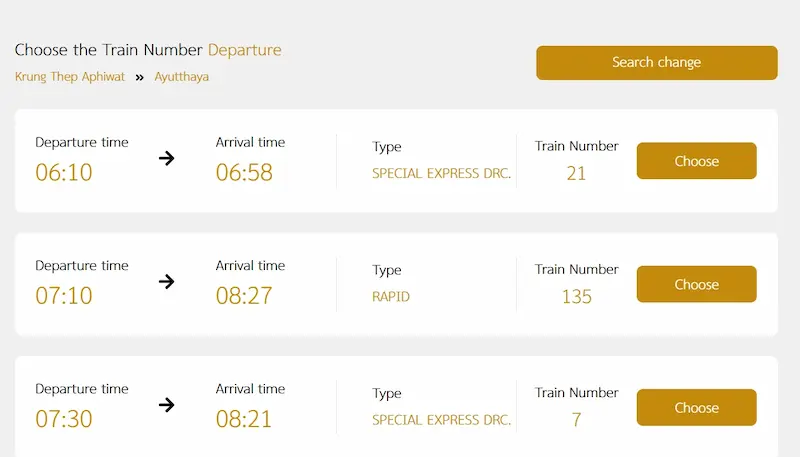Click the double chevron between station names
800x457 pixels.
[140, 77]
